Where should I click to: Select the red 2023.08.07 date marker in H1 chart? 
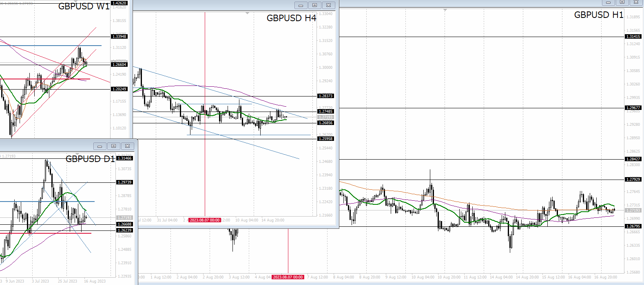click(x=288, y=277)
